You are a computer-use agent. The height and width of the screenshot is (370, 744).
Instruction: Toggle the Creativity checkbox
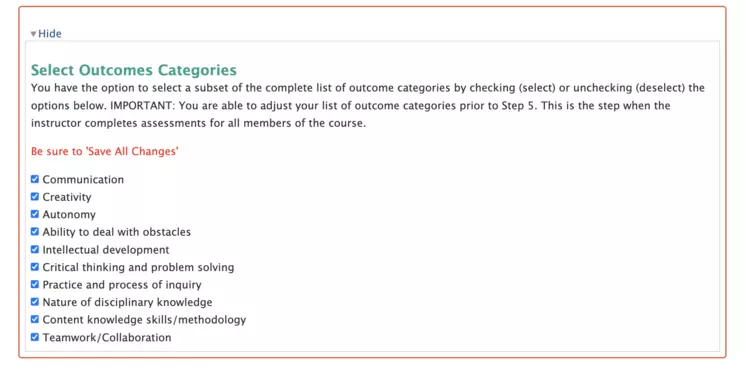click(35, 197)
